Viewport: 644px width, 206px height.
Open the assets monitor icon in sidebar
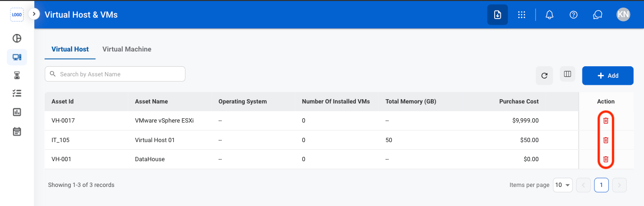[x=17, y=57]
